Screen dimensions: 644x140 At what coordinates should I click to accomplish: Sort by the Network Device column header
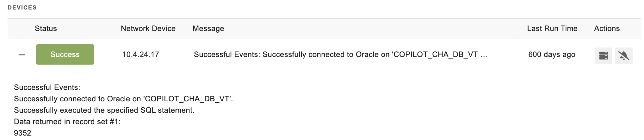[148, 29]
